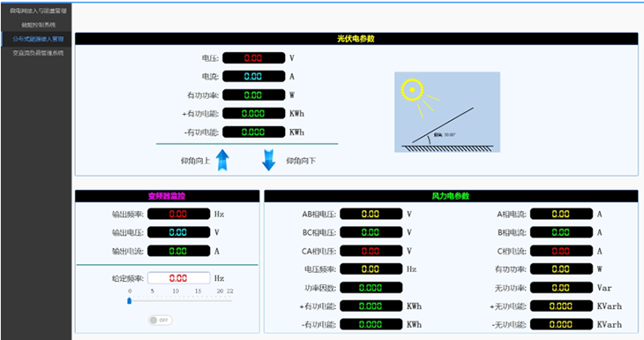The image size is (644, 340).
Task: Click the 变频器监控 panel header
Action: pos(167,196)
